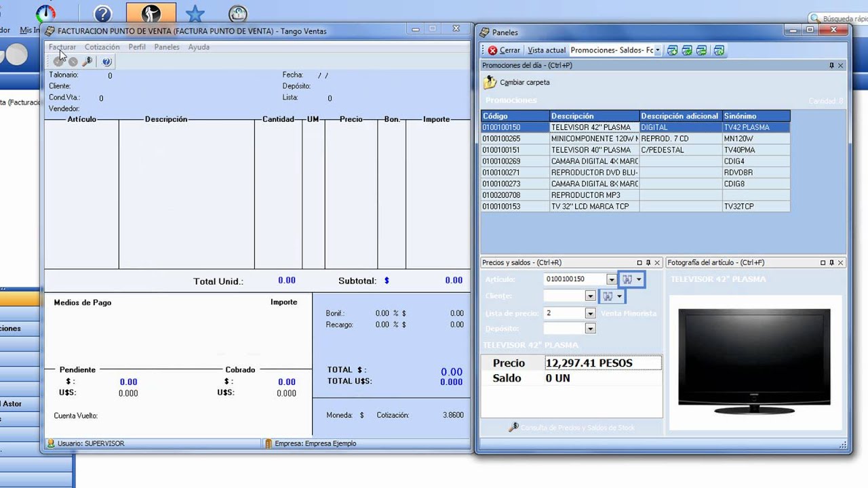
Task: Click the Cotización value 3.8600
Action: click(453, 415)
